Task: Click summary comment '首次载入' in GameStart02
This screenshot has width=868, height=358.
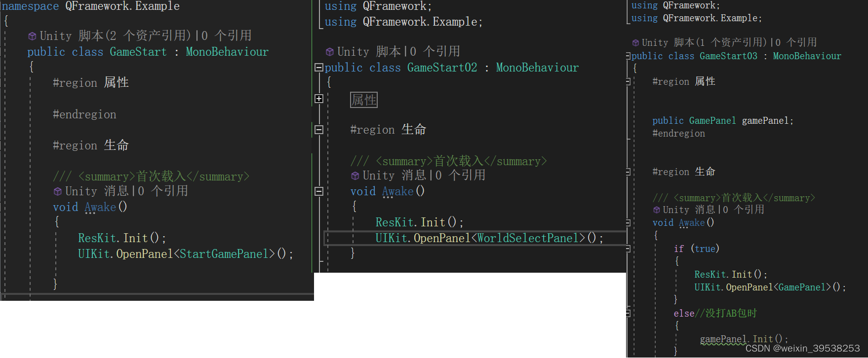Action: (x=459, y=161)
